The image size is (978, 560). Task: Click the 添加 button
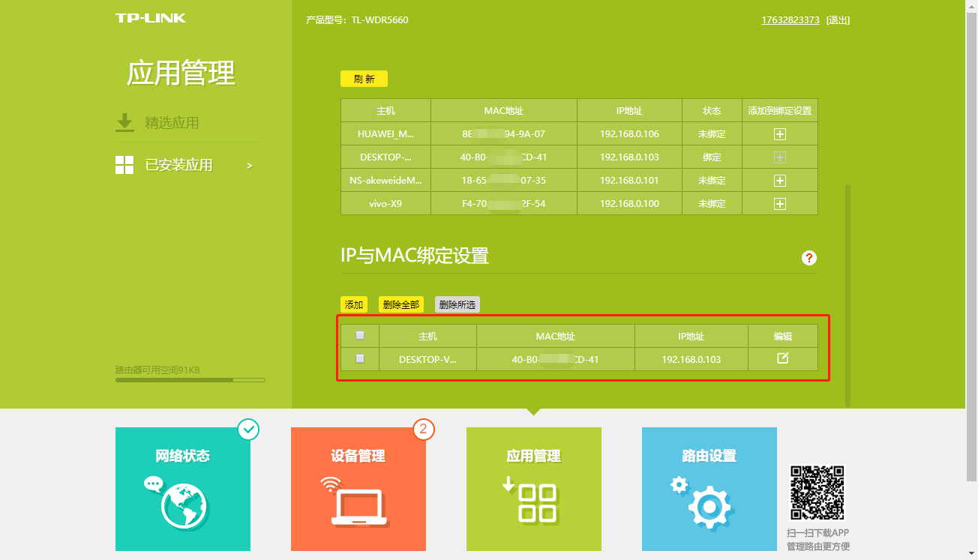[x=354, y=304]
